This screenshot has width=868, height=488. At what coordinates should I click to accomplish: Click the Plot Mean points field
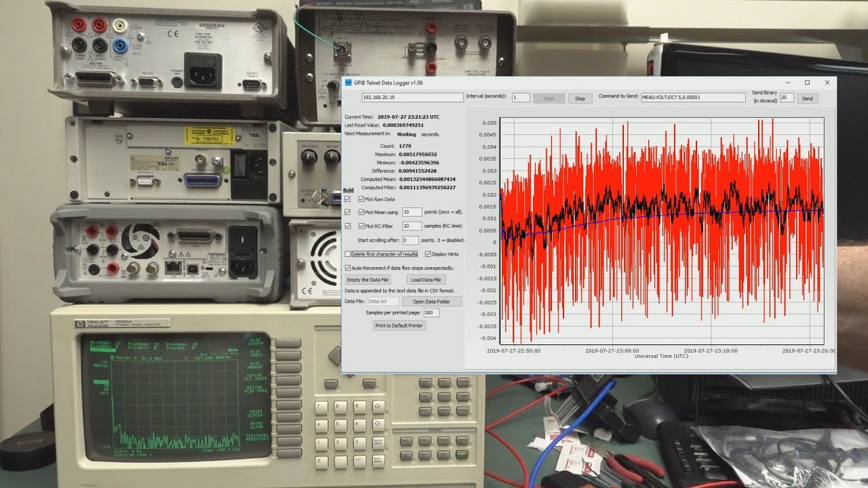(x=412, y=213)
